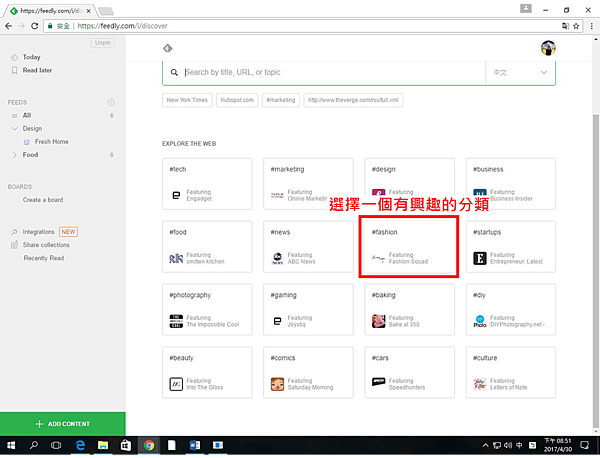
Task: Click the Bake at 350 thumbnail icon
Action: tap(378, 321)
